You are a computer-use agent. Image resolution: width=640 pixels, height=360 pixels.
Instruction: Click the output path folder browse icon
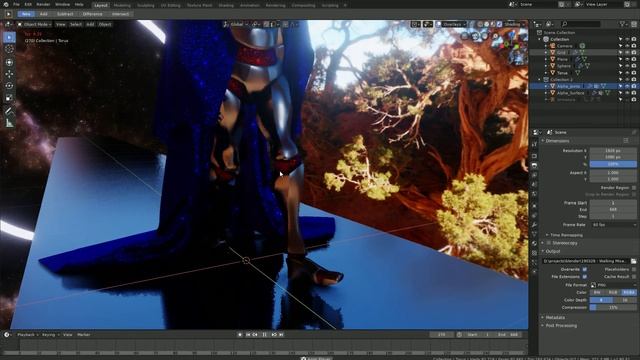coord(633,261)
